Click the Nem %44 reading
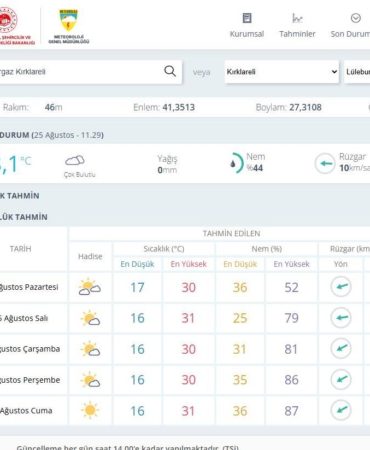This screenshot has height=450, width=370. pos(255,162)
